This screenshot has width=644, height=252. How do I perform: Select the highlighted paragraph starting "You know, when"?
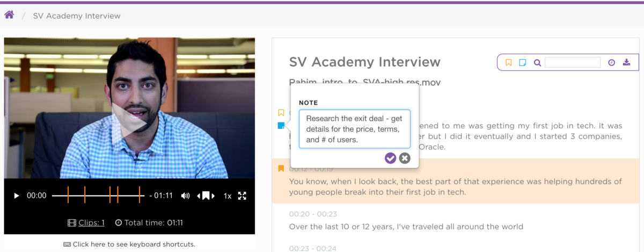coord(456,186)
